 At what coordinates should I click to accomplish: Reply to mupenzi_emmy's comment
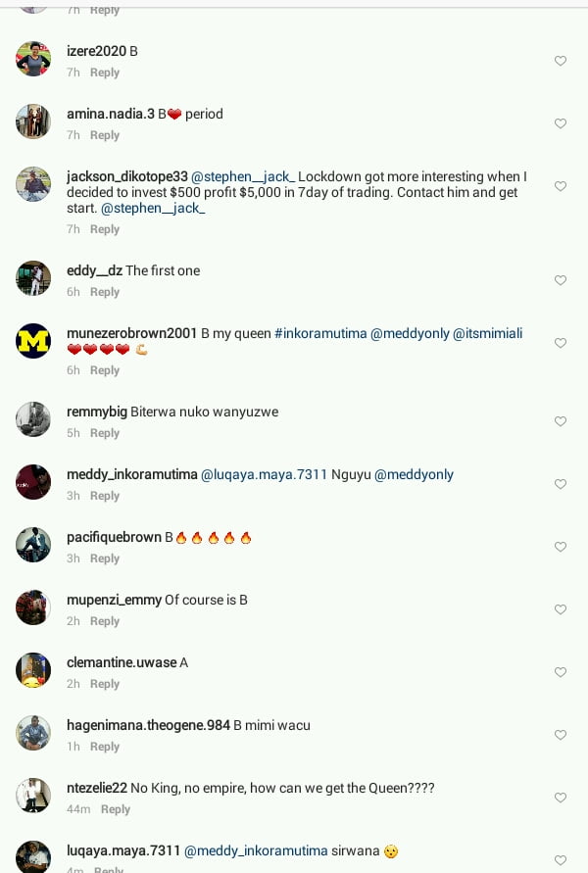click(x=105, y=621)
